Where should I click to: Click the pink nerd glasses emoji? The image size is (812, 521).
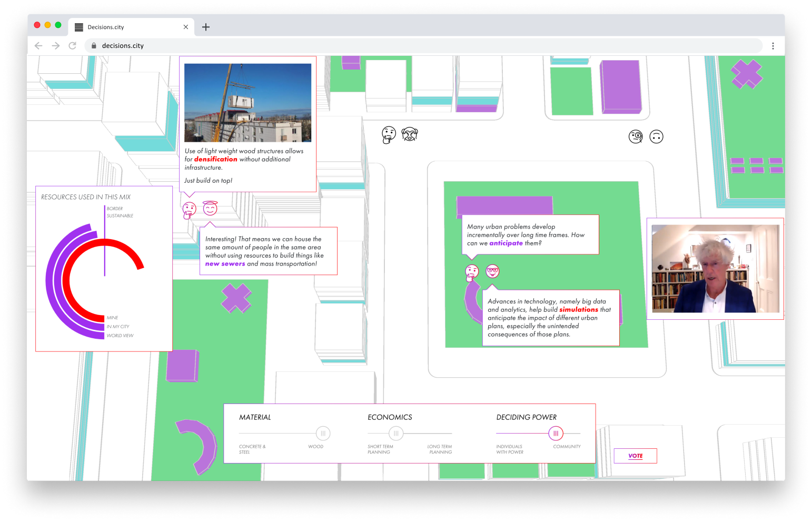point(492,271)
